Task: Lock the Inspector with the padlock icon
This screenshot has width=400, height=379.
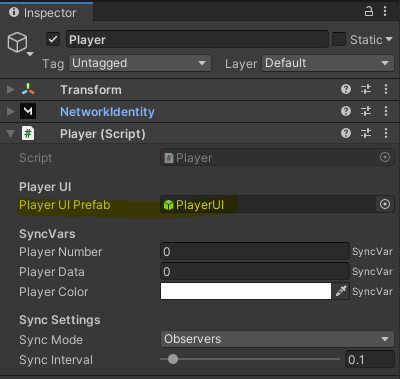Action: pos(369,11)
